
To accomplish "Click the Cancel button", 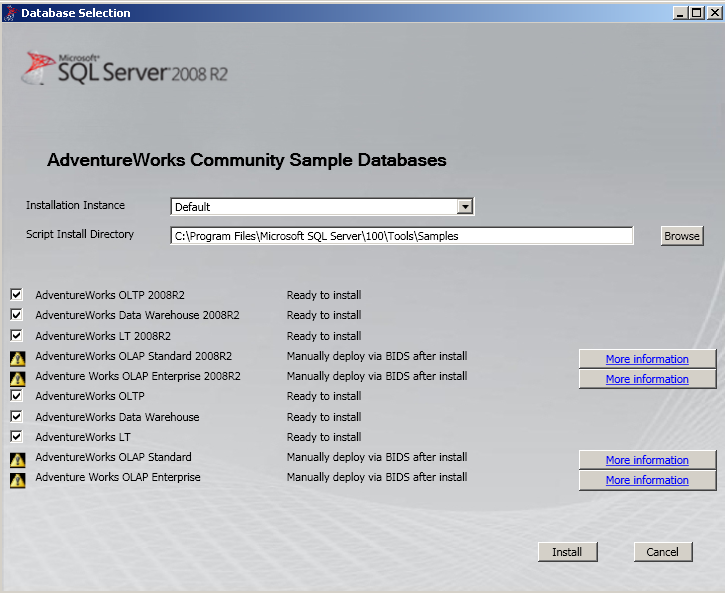I will click(x=663, y=552).
